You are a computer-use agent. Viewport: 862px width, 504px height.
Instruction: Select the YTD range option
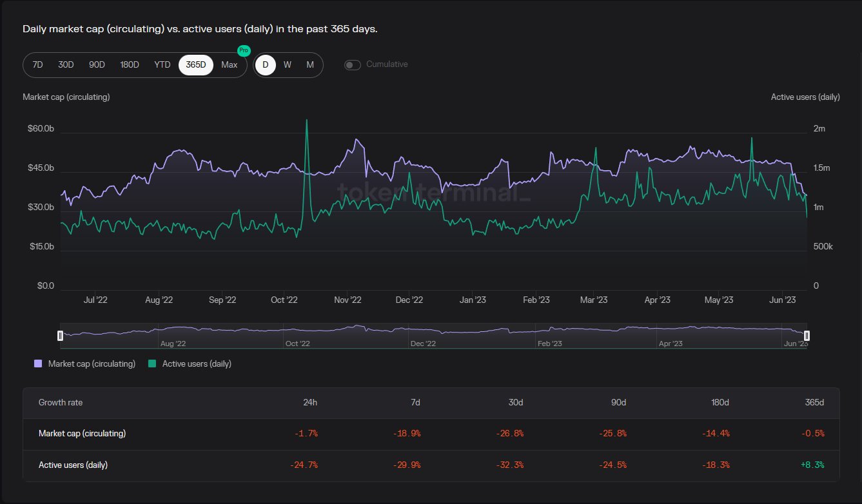coord(162,64)
